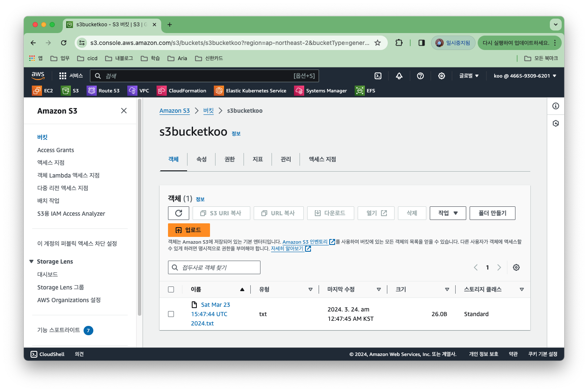588x392 pixels.
Task: Click in the prefix object search field
Action: (x=214, y=267)
